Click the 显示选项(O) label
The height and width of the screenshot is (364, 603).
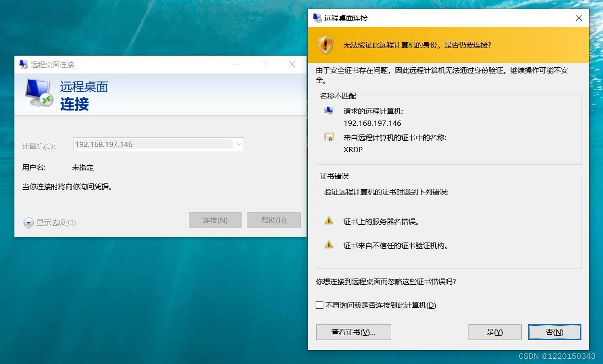(x=56, y=223)
